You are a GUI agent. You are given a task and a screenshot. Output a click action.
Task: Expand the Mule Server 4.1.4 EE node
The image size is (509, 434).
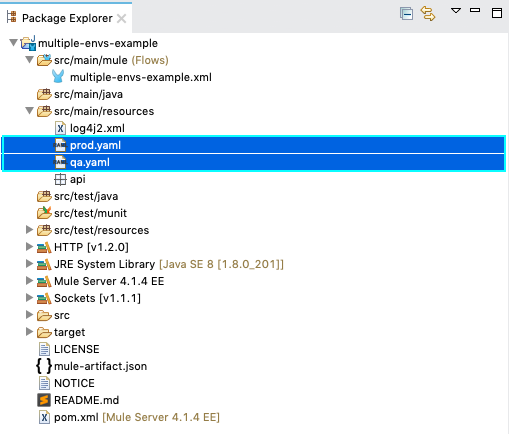[x=29, y=280]
